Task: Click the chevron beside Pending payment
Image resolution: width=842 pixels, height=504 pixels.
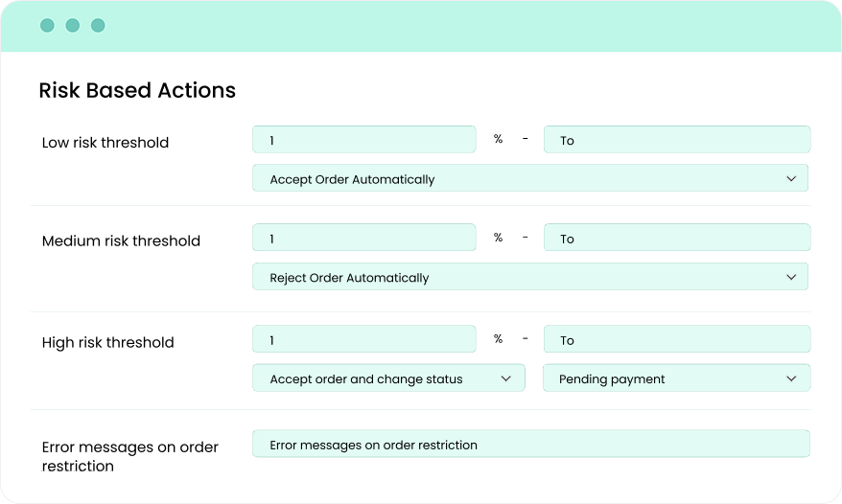Action: point(791,379)
